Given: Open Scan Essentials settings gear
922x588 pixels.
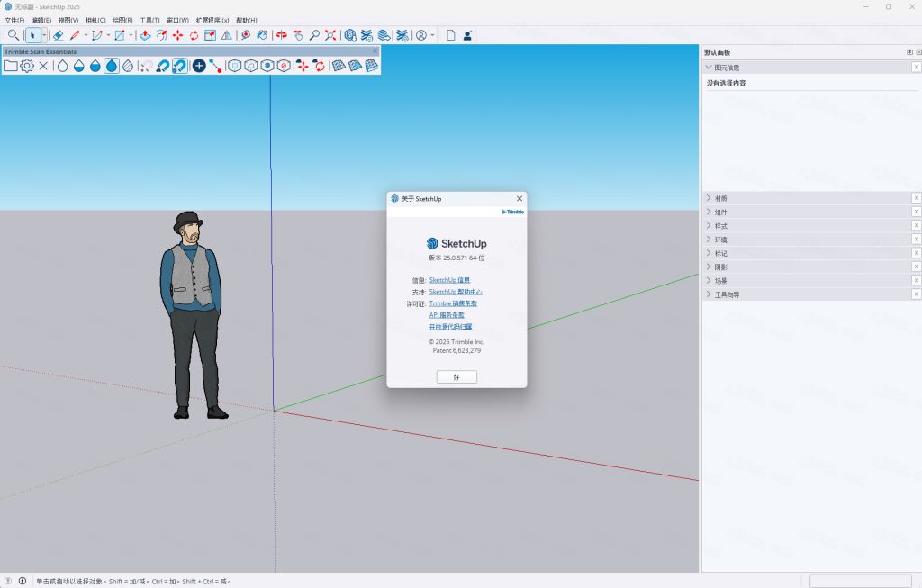Looking at the screenshot, I should [x=26, y=66].
